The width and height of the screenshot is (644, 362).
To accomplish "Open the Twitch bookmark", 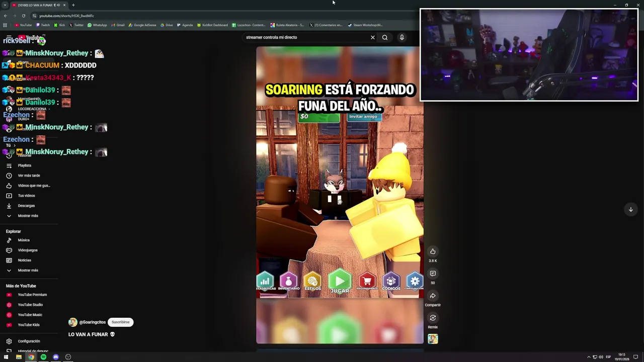I will click(43, 25).
